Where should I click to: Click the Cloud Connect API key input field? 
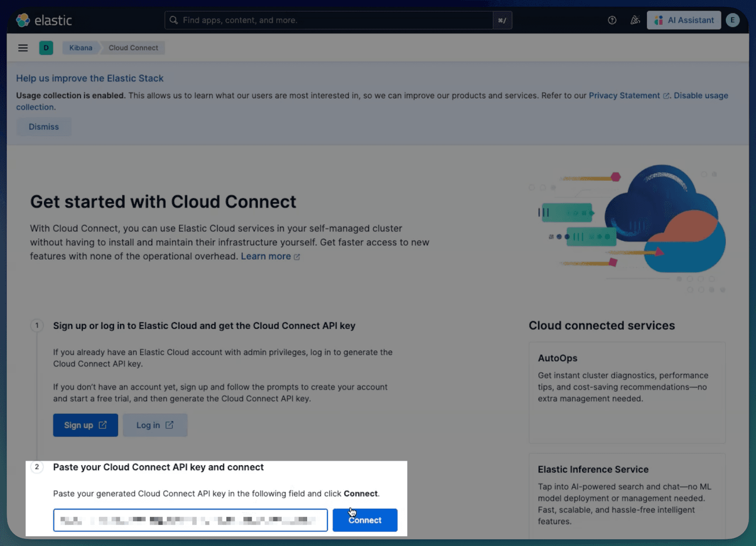[189, 520]
